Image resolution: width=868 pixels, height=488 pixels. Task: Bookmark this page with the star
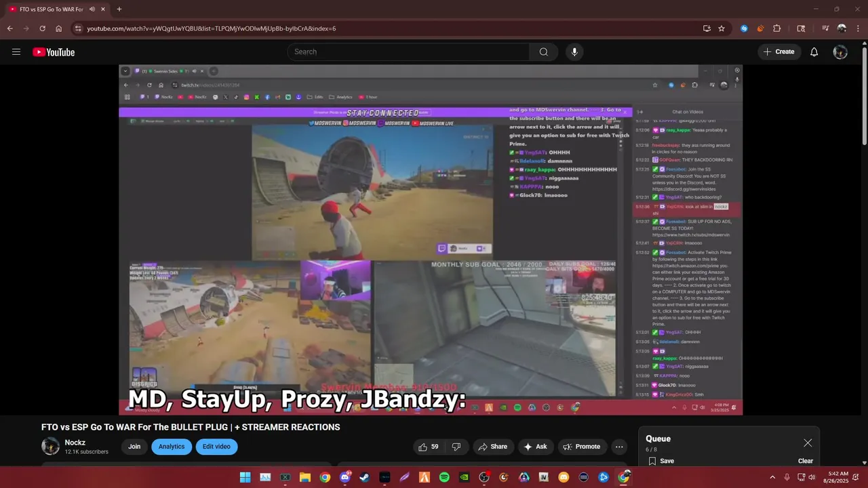[x=722, y=28]
